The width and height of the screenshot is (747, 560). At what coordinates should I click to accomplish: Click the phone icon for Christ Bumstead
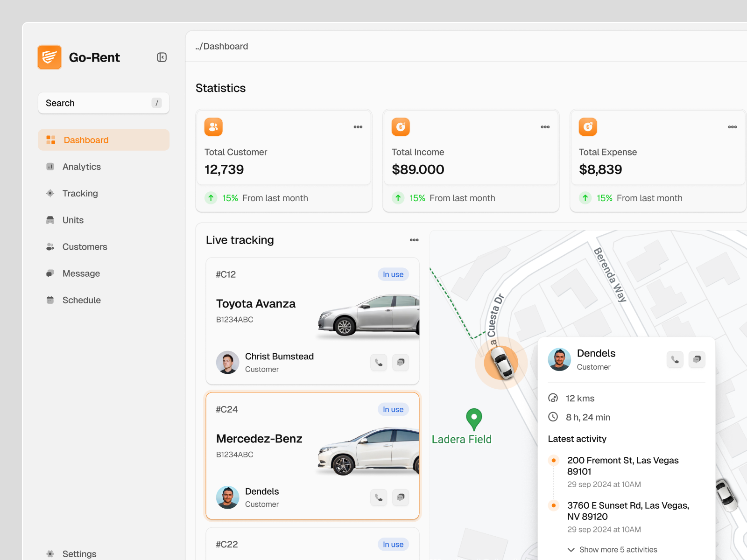point(379,363)
